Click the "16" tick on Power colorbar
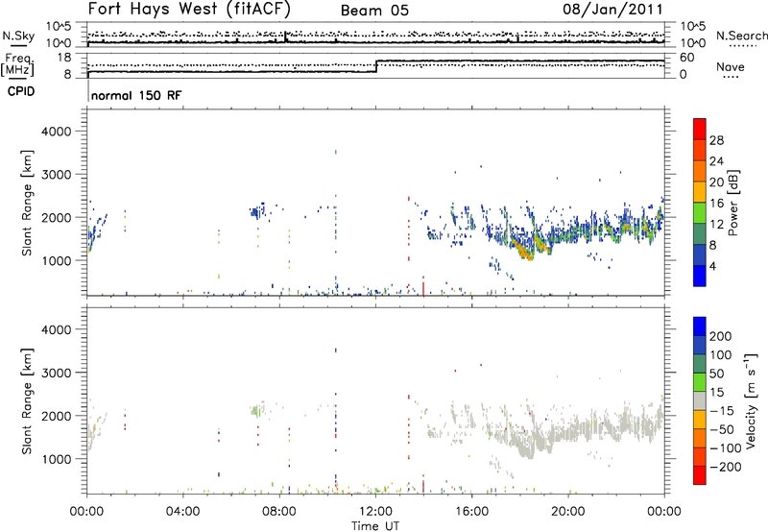Image resolution: width=768 pixels, height=532 pixels. [716, 203]
